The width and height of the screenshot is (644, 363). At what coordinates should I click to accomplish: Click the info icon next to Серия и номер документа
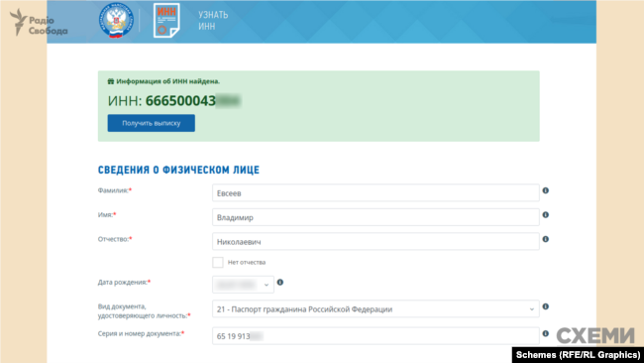tap(546, 333)
